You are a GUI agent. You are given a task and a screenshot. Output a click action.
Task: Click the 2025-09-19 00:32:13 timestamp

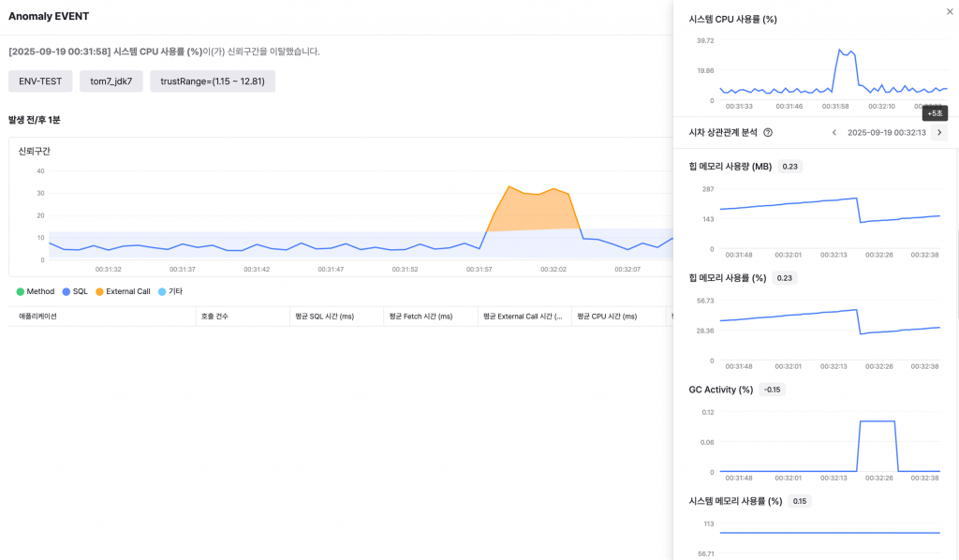[886, 133]
